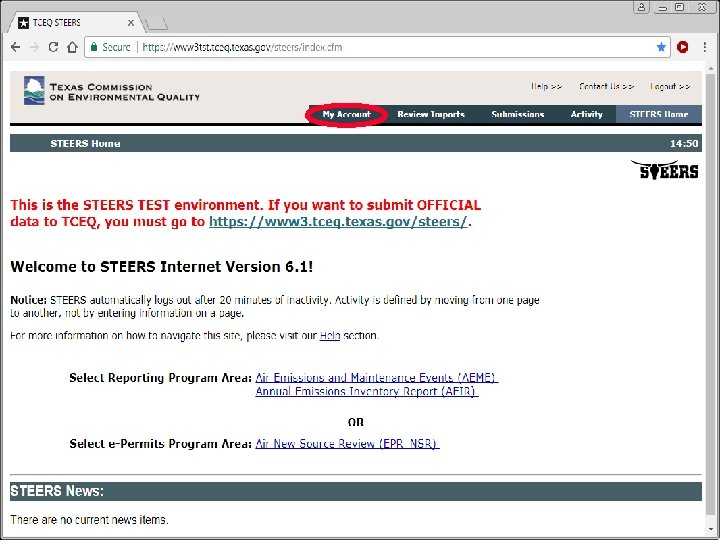The width and height of the screenshot is (720, 540).
Task: Click the Welcome to STEERS Internet Version 6.1! heading
Action: (x=162, y=267)
